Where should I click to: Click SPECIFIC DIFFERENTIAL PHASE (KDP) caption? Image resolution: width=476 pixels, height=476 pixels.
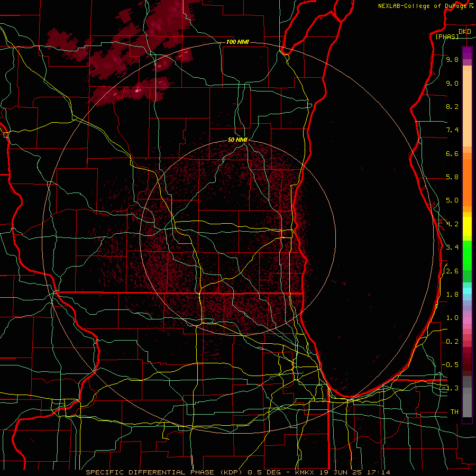pyautogui.click(x=165, y=472)
